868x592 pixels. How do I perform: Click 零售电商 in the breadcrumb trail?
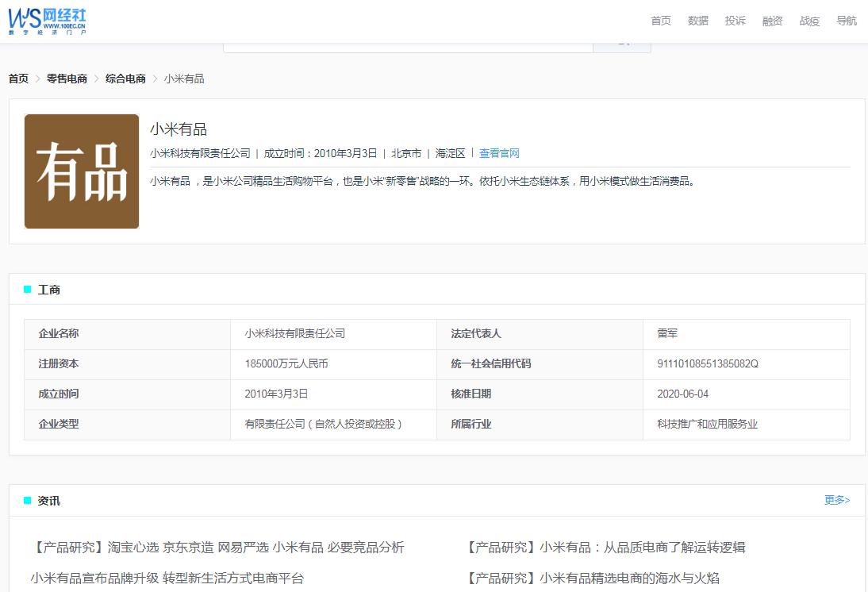(66, 79)
